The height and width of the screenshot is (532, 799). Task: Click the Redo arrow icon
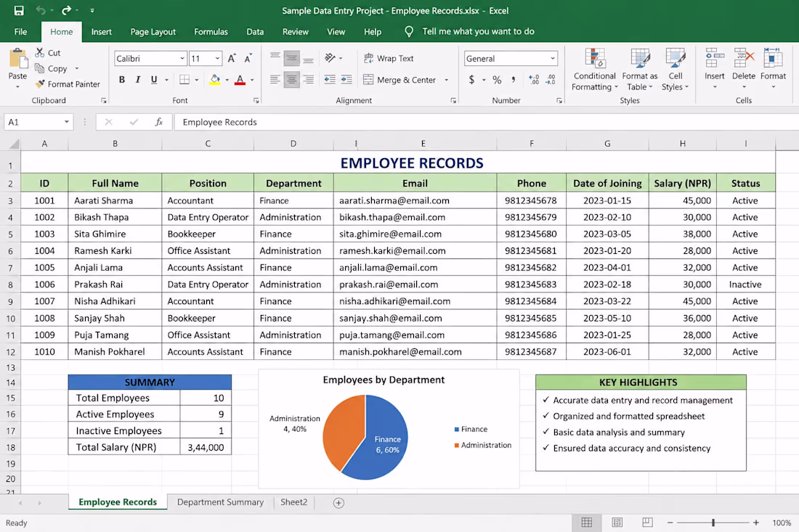(x=66, y=10)
